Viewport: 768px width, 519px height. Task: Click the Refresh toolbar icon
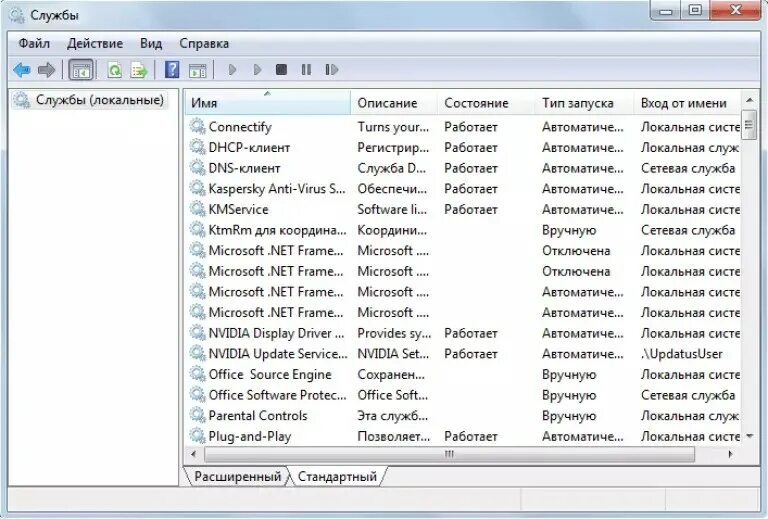pyautogui.click(x=114, y=70)
